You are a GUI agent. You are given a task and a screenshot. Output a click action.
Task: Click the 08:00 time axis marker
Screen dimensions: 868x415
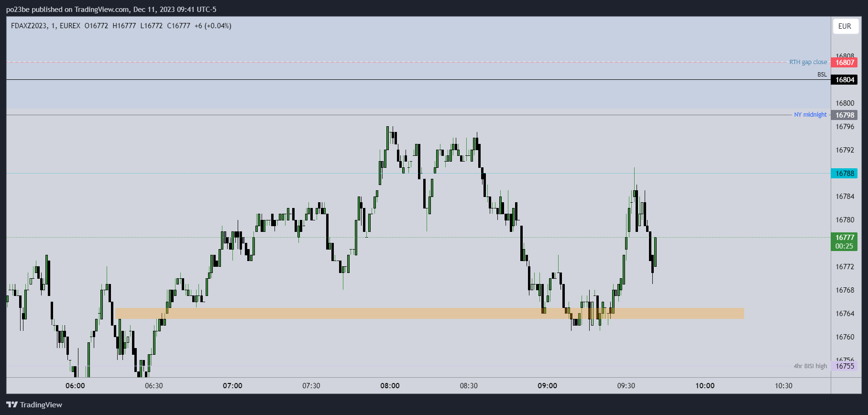[390, 386]
